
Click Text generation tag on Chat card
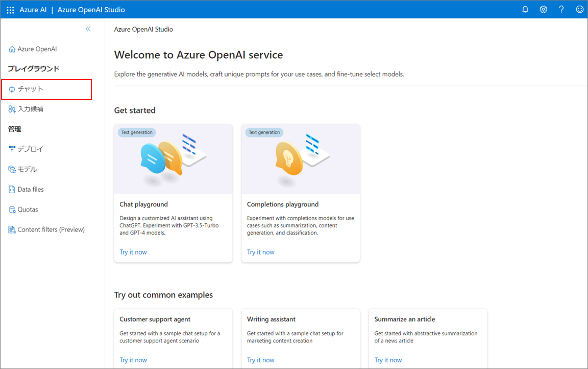(x=137, y=132)
